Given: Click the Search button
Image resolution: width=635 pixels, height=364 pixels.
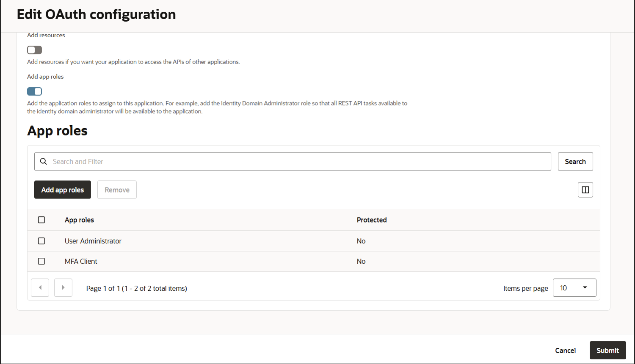Looking at the screenshot, I should (x=575, y=161).
